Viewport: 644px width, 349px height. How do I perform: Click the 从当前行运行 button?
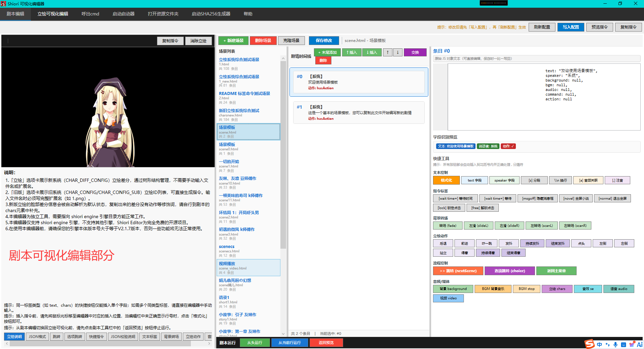point(289,343)
